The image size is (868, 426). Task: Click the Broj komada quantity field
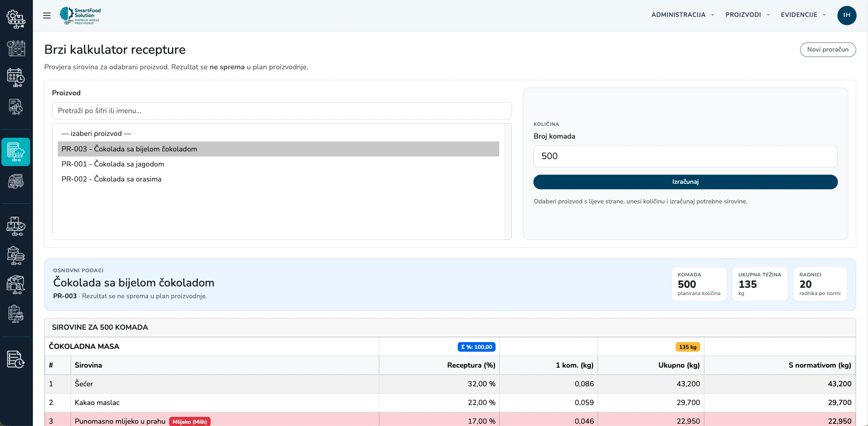click(685, 156)
